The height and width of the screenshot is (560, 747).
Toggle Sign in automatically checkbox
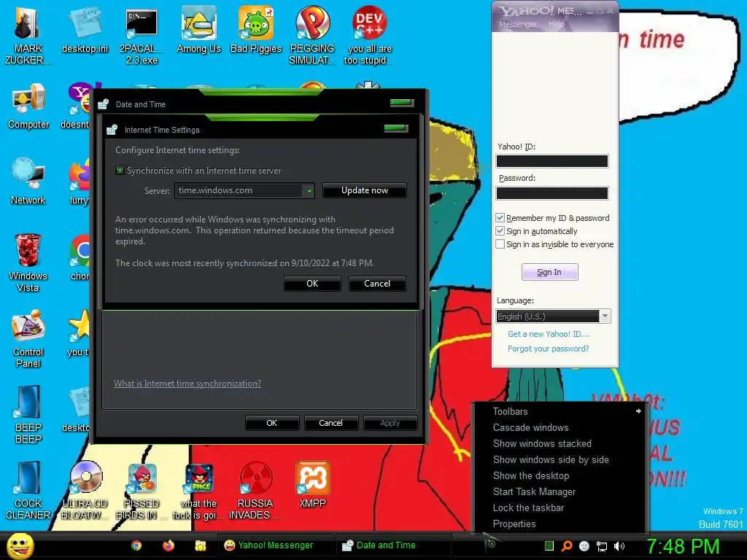point(500,231)
